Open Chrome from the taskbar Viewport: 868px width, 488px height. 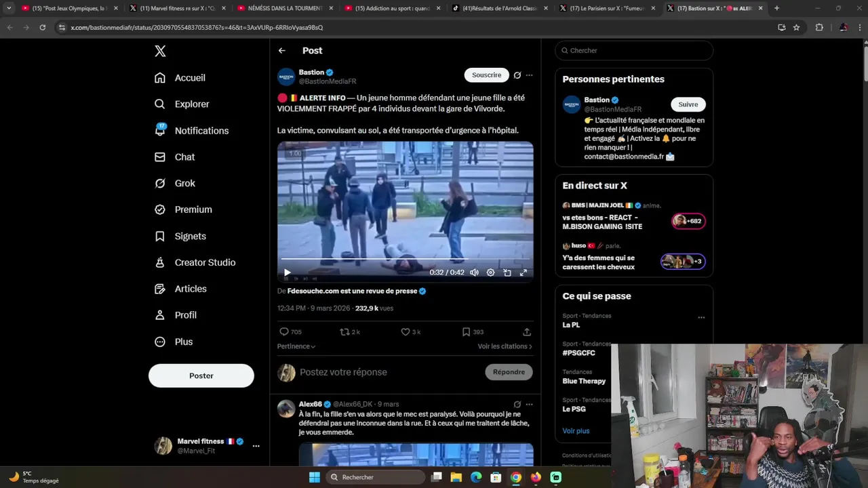516,477
